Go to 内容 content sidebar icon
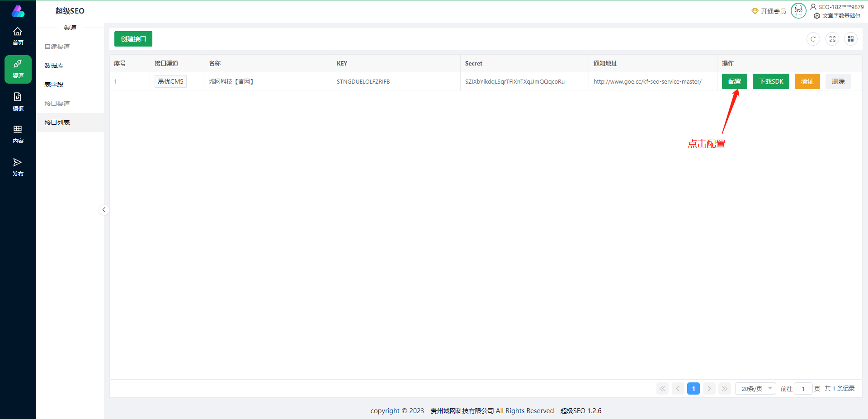 18,134
